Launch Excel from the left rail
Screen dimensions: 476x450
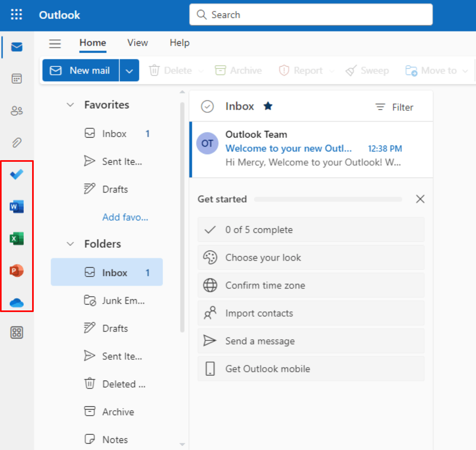point(16,238)
